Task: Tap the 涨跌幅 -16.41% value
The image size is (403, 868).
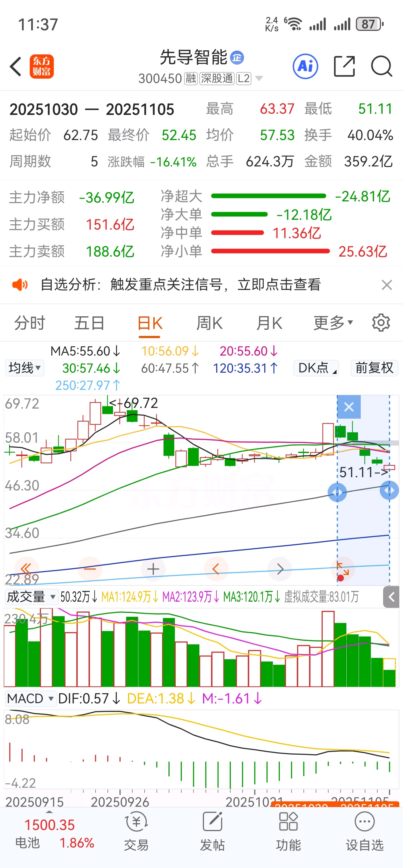Action: pos(173,162)
